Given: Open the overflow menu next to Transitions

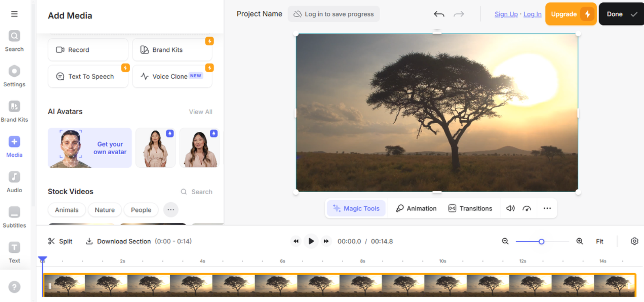Looking at the screenshot, I should point(547,208).
